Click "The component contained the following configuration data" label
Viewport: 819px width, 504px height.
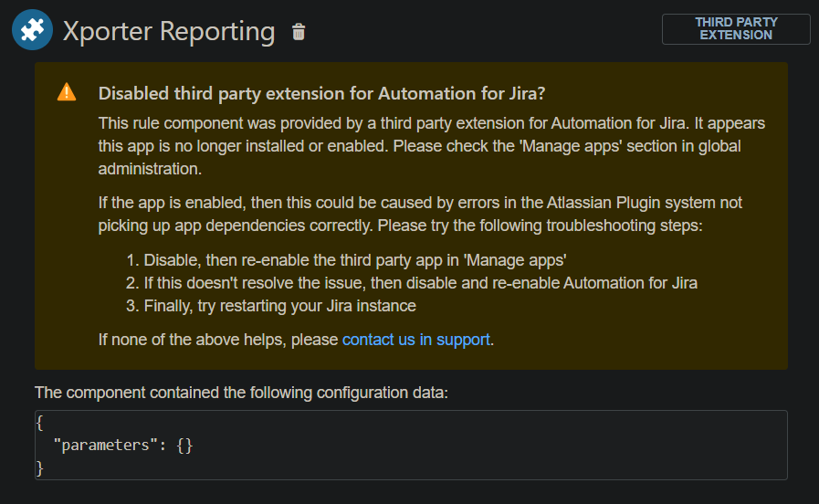(x=241, y=393)
